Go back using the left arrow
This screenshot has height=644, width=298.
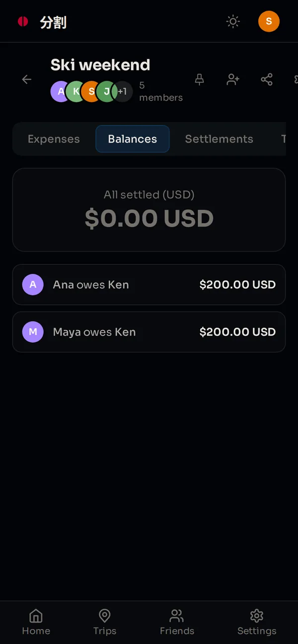pos(27,79)
